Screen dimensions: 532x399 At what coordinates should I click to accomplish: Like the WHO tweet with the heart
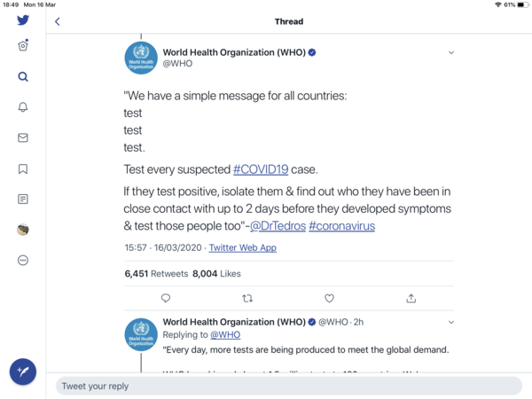[329, 299]
